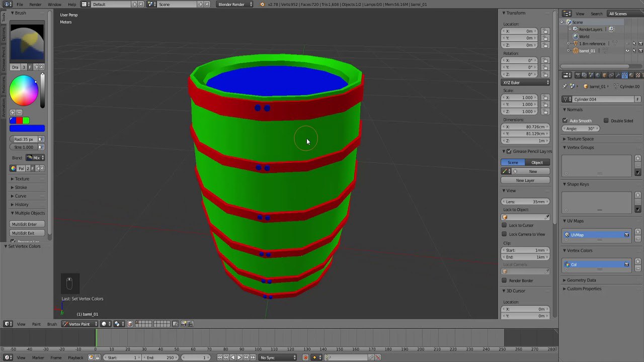644x362 pixels.
Task: Toggle radius pressure sensitivity icon
Action: click(x=41, y=139)
